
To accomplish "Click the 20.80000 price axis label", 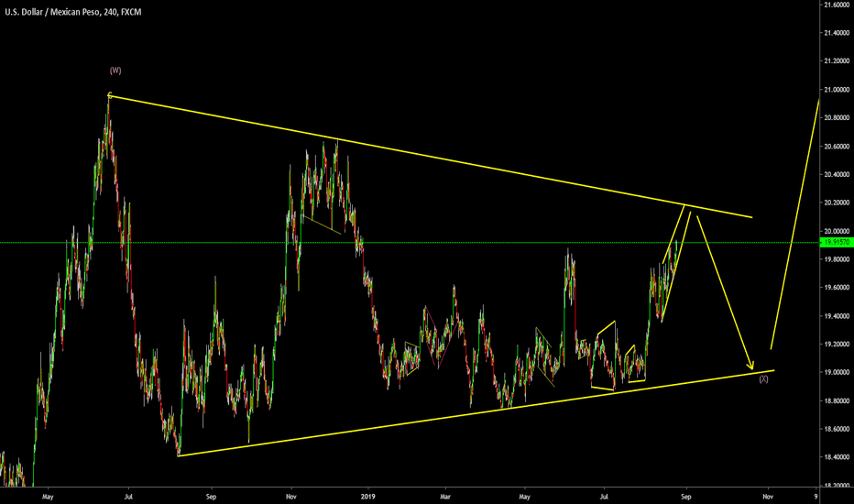I will tap(837, 117).
